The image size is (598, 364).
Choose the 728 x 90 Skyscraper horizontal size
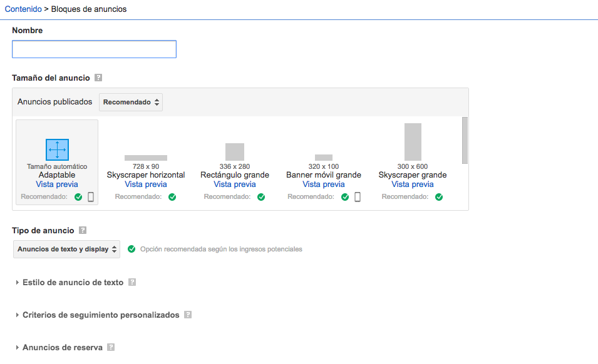tap(146, 158)
